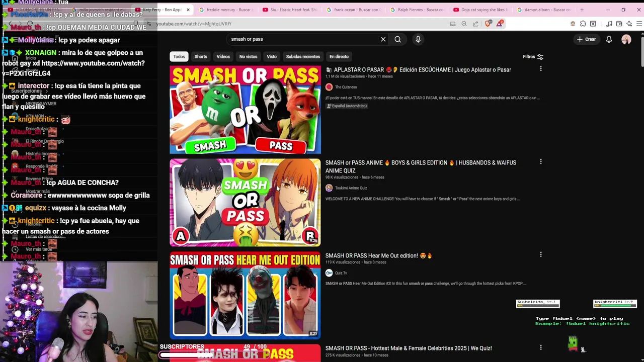Open the Leo AI sparkle toolbar icon
The image size is (644, 362).
tap(629, 24)
